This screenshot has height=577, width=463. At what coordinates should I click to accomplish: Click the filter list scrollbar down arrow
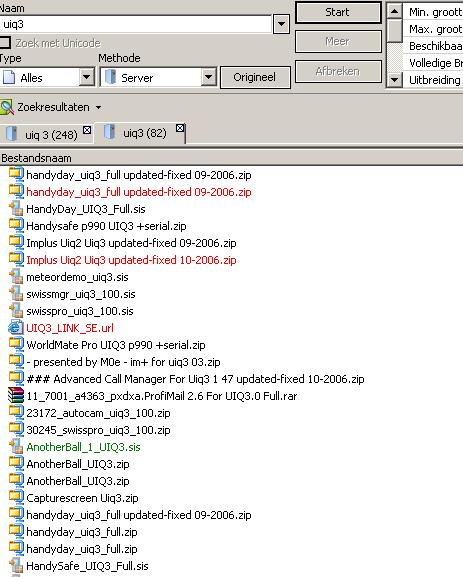395,79
